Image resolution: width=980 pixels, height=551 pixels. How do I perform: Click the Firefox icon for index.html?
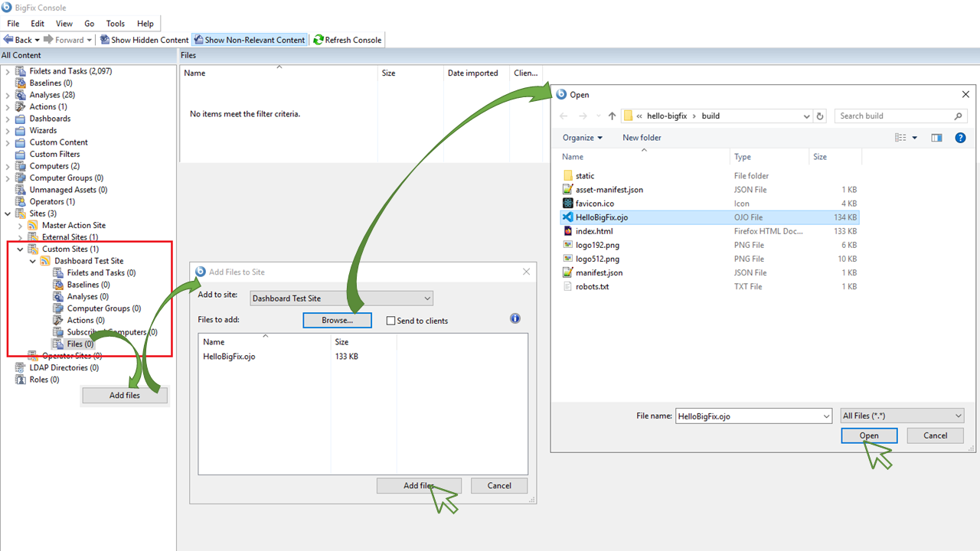click(x=567, y=231)
